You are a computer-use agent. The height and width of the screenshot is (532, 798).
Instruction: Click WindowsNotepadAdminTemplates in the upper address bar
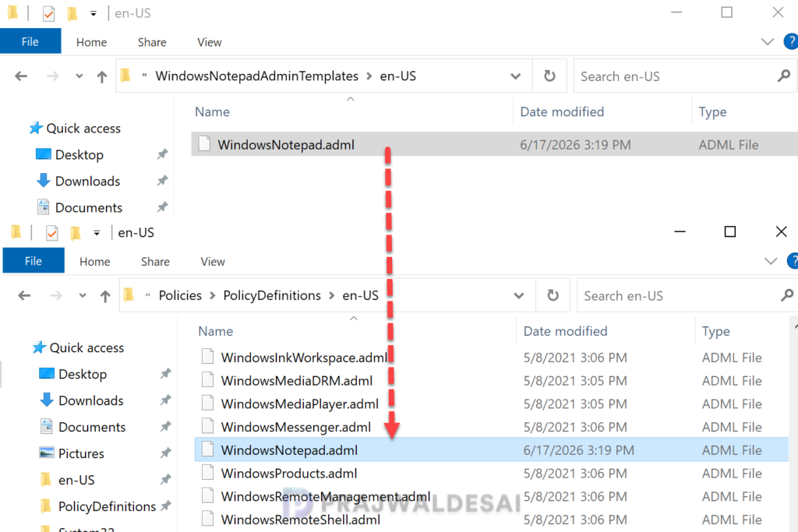click(x=257, y=76)
